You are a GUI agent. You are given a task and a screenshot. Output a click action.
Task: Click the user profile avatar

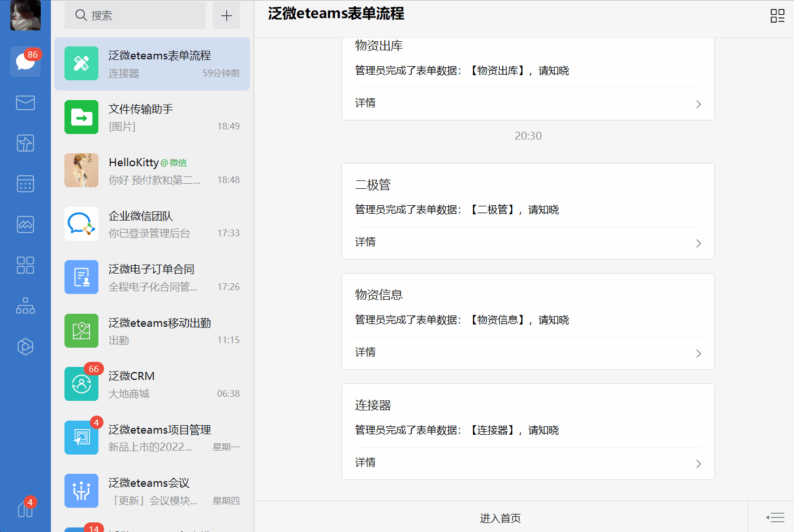point(25,15)
